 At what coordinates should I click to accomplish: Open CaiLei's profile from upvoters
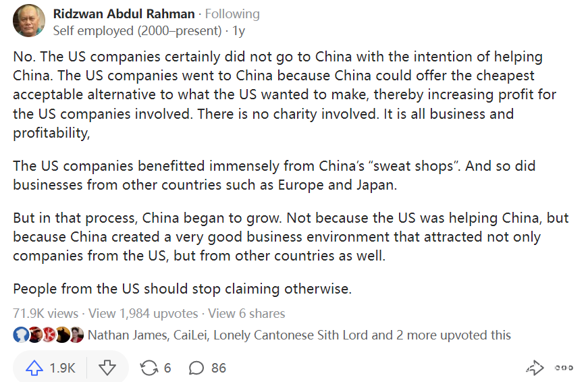[x=190, y=335]
